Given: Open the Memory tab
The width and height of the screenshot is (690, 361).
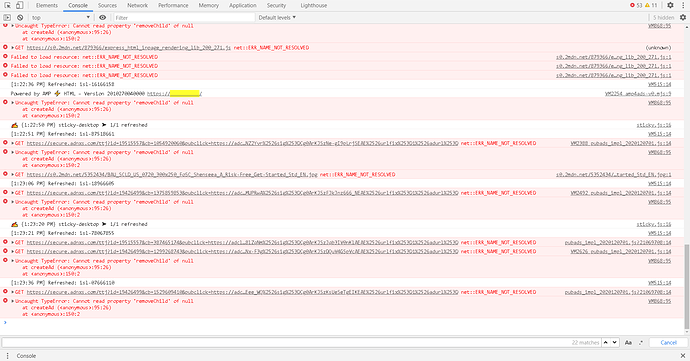Looking at the screenshot, I should [209, 5].
